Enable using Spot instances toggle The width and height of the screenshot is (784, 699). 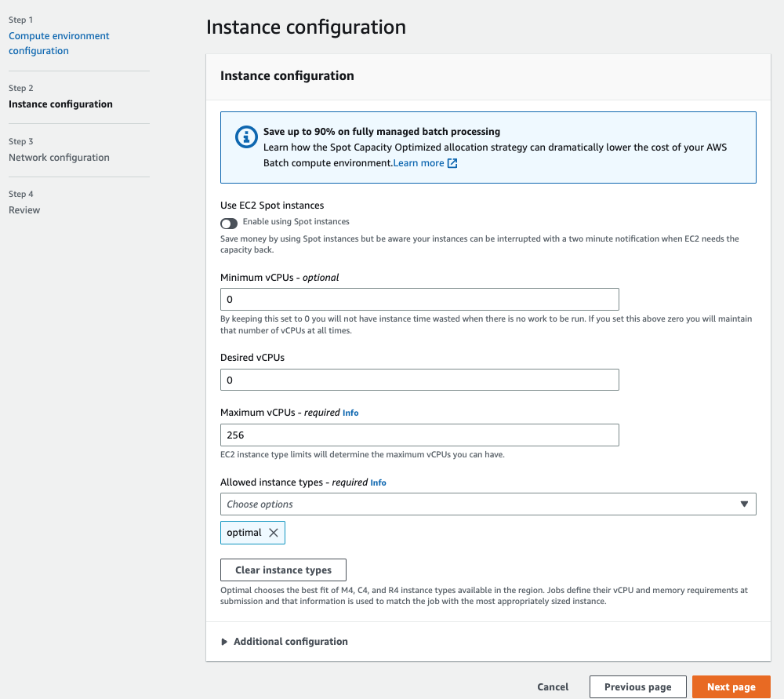tap(229, 223)
